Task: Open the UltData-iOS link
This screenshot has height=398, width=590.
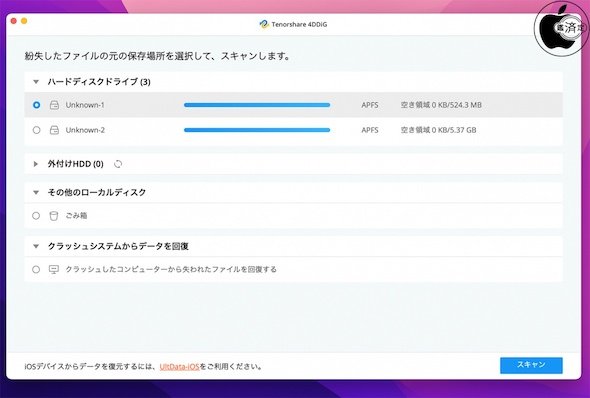Action: pos(179,366)
